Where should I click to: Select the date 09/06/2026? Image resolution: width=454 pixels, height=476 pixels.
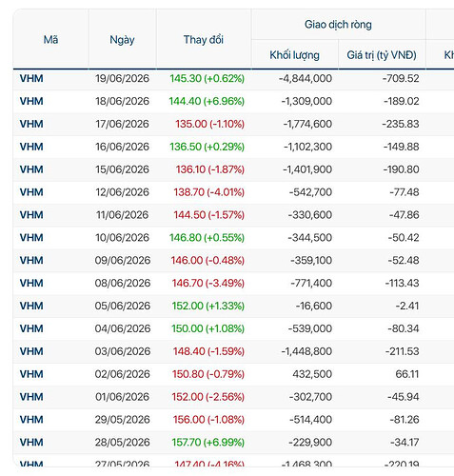point(123,260)
